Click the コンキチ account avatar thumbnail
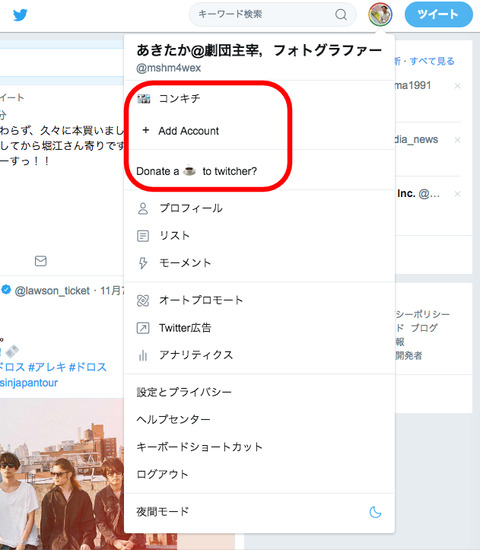The height and width of the screenshot is (550, 480). point(144,99)
